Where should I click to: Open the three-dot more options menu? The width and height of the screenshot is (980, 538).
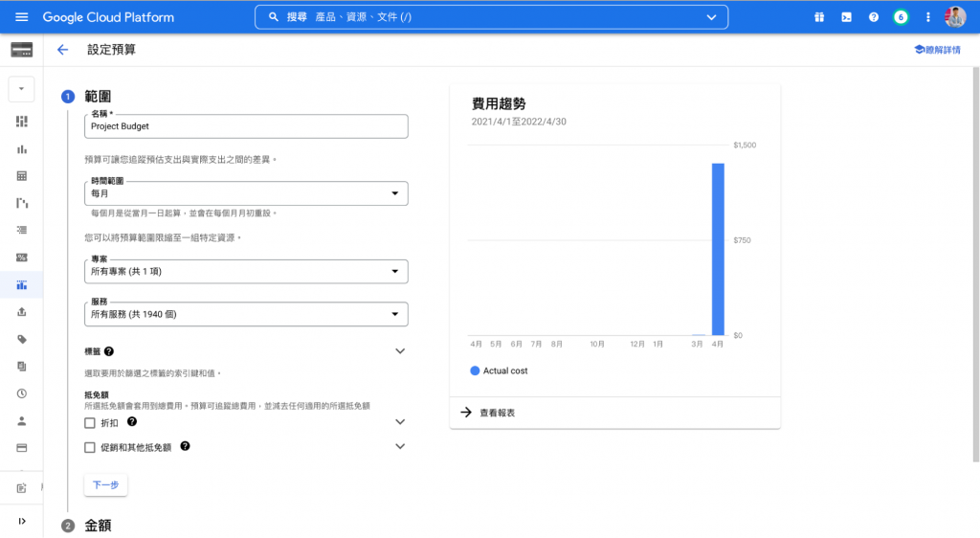click(927, 17)
